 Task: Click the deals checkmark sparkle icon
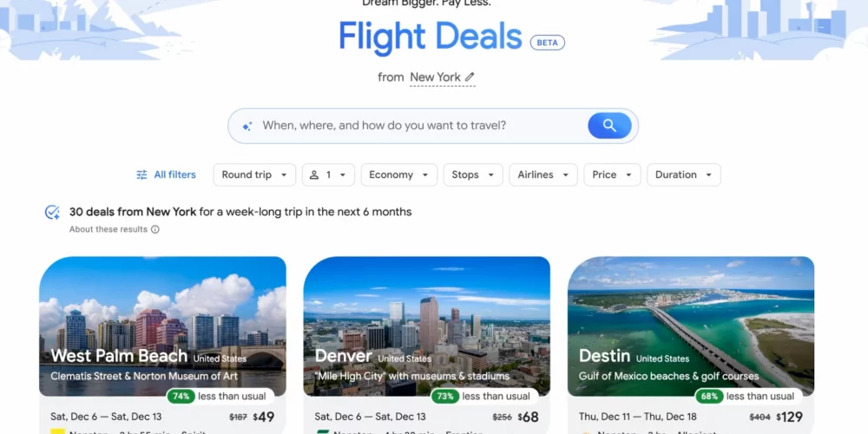pyautogui.click(x=52, y=213)
